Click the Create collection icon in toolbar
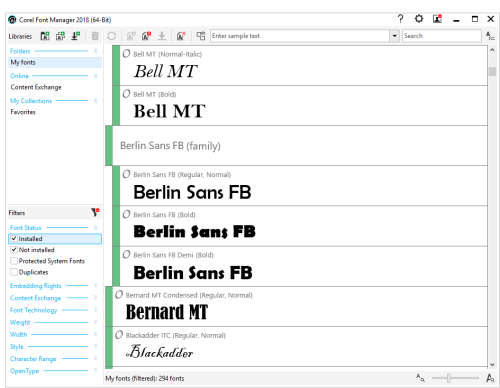Viewport: 500px width, 388px height. 60,36
